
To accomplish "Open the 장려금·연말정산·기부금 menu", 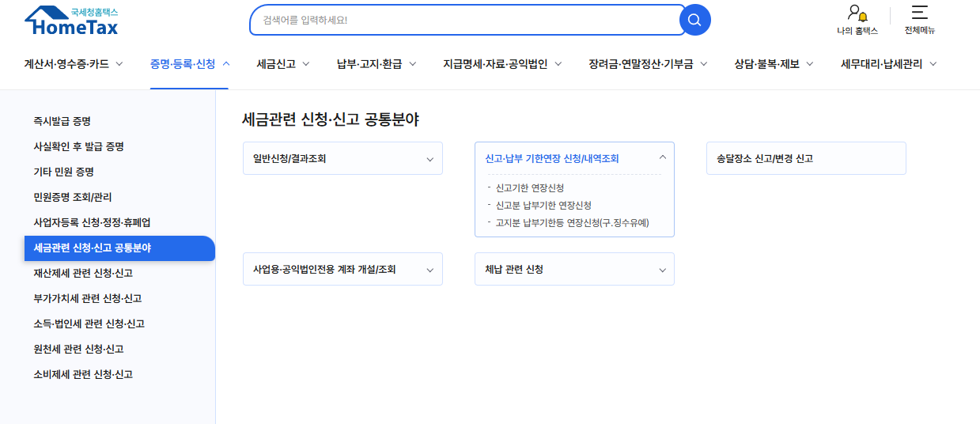I will [648, 64].
